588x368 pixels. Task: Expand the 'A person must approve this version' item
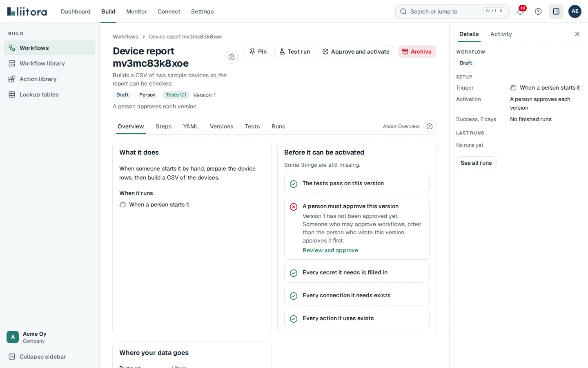click(357, 228)
